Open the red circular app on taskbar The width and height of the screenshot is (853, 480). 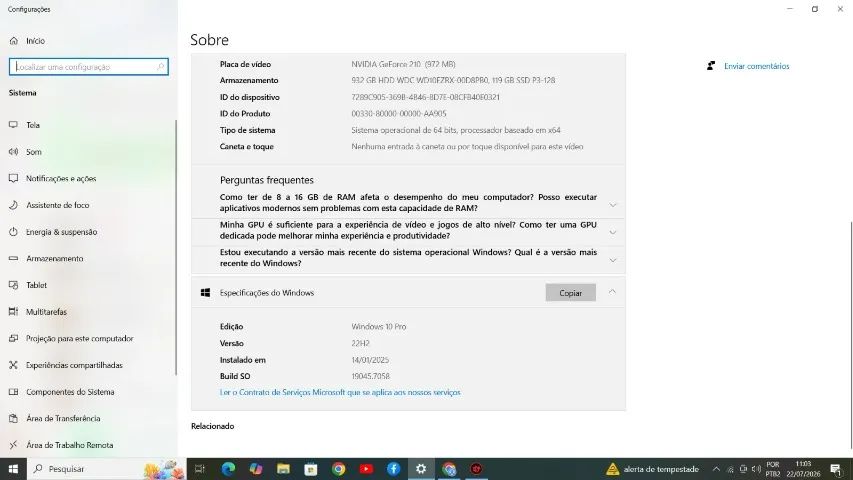tap(476, 469)
